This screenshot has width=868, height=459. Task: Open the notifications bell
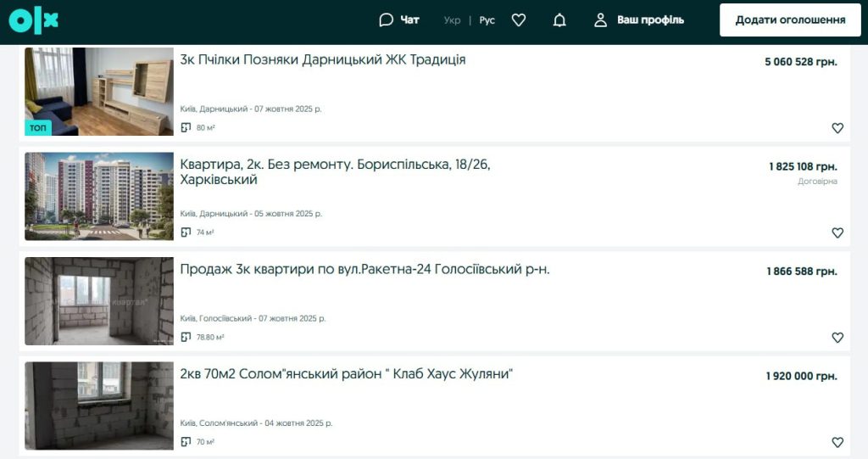pyautogui.click(x=559, y=20)
